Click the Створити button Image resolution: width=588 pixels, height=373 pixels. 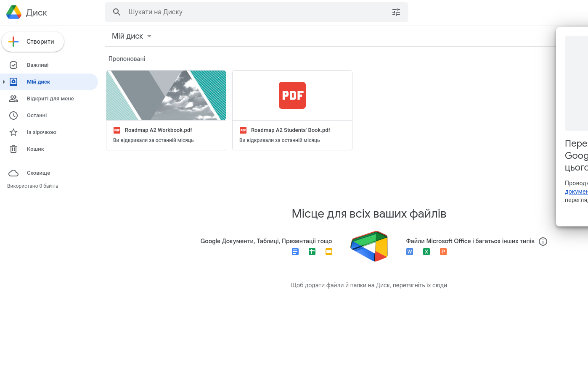(x=33, y=42)
